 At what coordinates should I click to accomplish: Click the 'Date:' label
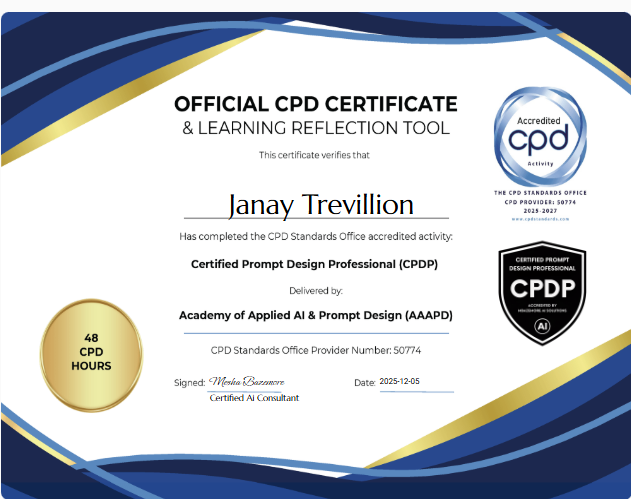(x=365, y=383)
